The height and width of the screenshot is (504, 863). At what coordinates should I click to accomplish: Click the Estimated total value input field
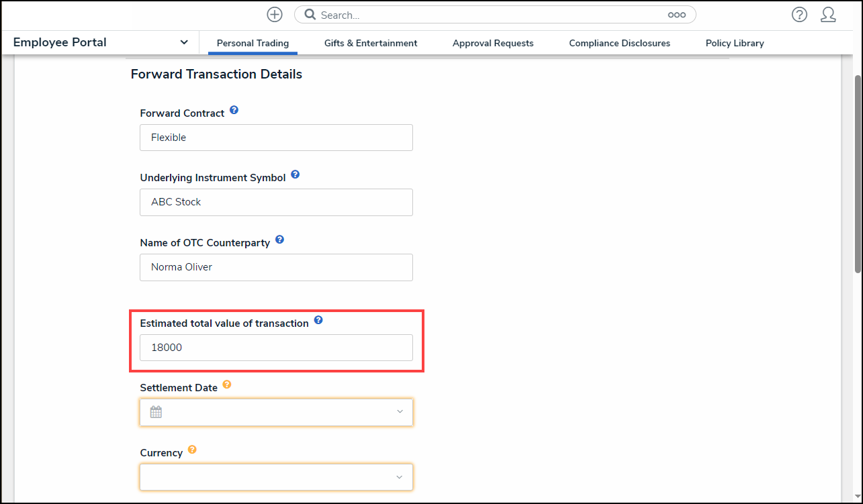click(276, 348)
